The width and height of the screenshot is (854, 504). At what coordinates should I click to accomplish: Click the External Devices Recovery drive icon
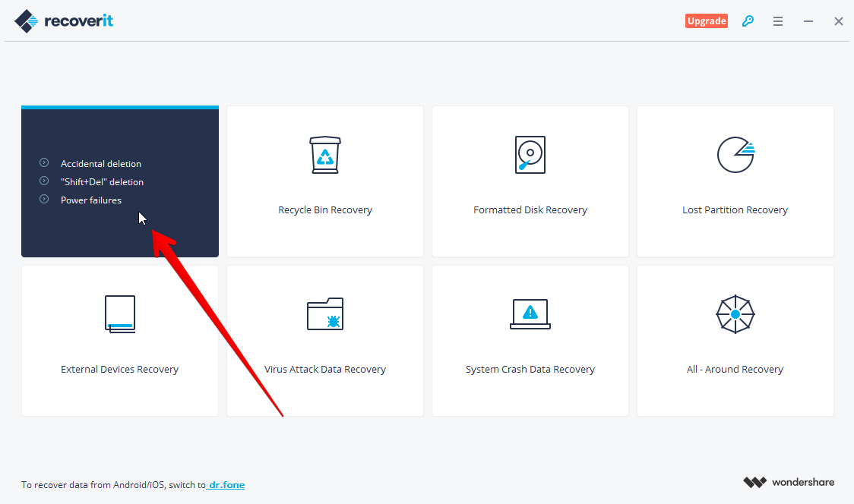[x=120, y=314]
